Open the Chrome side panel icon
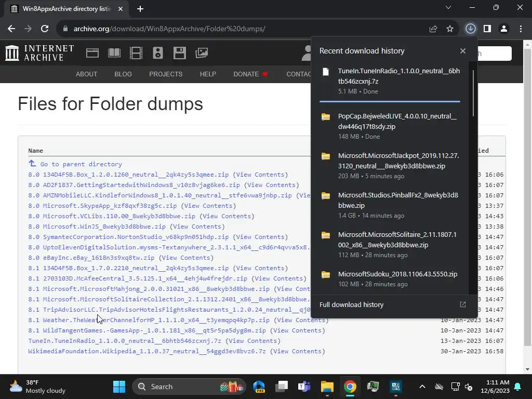Image resolution: width=532 pixels, height=399 pixels. [487, 29]
